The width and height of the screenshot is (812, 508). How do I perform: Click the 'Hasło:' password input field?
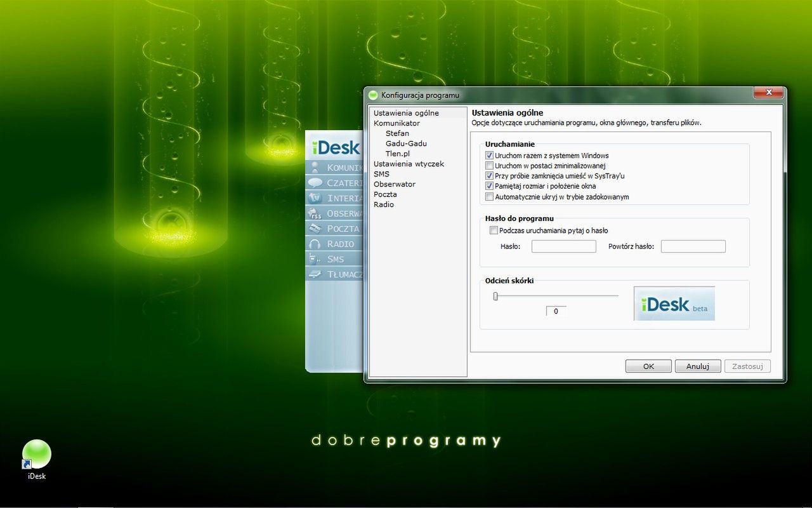tap(564, 246)
